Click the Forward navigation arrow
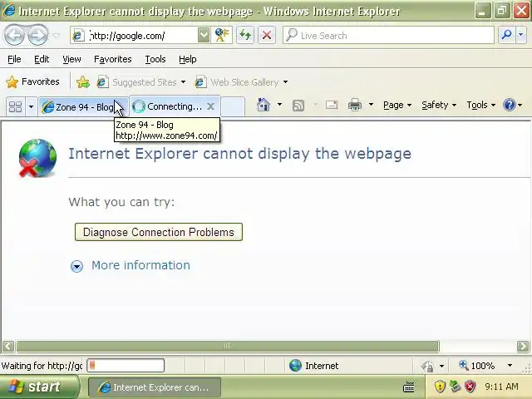 click(37, 35)
